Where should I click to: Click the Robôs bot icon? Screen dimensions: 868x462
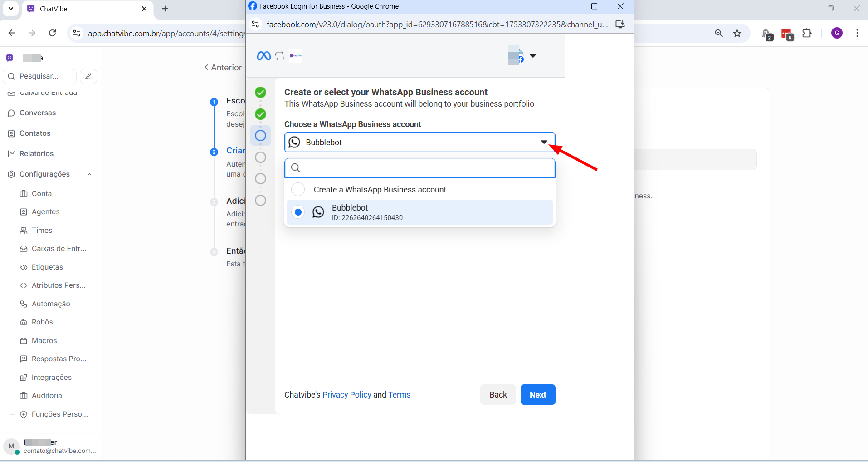point(24,322)
